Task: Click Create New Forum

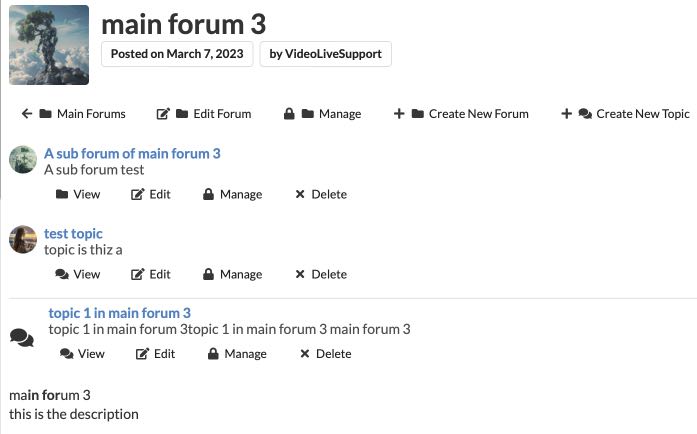Action: (x=461, y=114)
